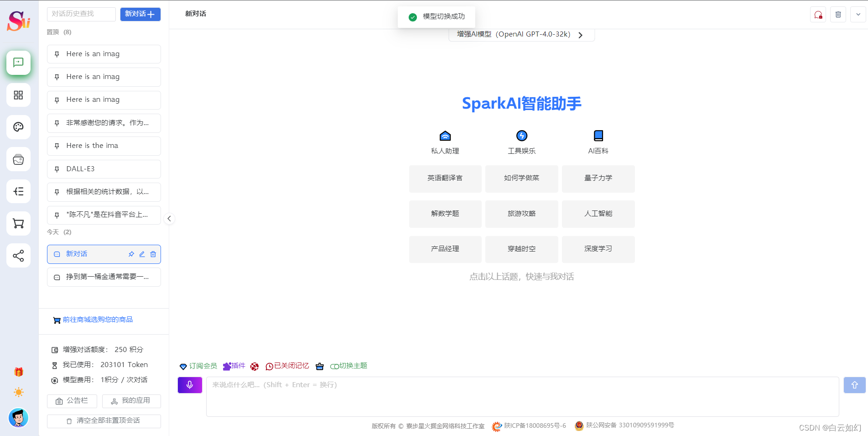Click 增强对话额度 250 积分 row
The height and width of the screenshot is (436, 868).
click(97, 350)
